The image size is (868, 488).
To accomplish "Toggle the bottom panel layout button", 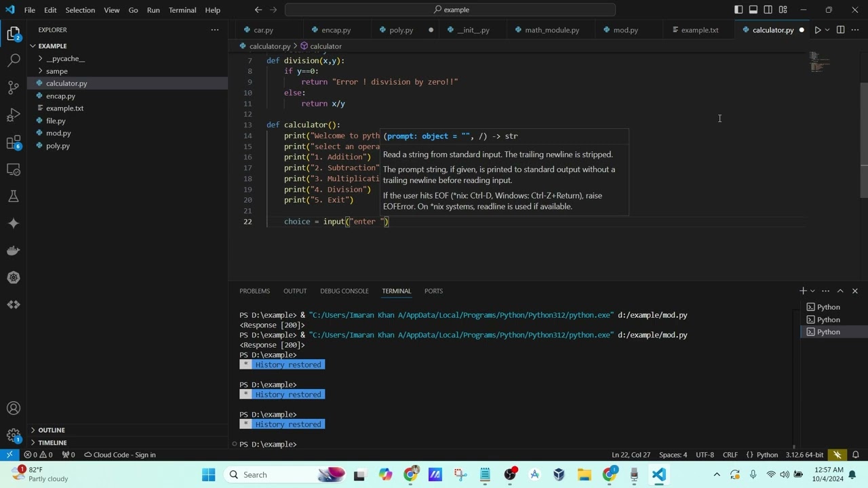I will 753,9.
